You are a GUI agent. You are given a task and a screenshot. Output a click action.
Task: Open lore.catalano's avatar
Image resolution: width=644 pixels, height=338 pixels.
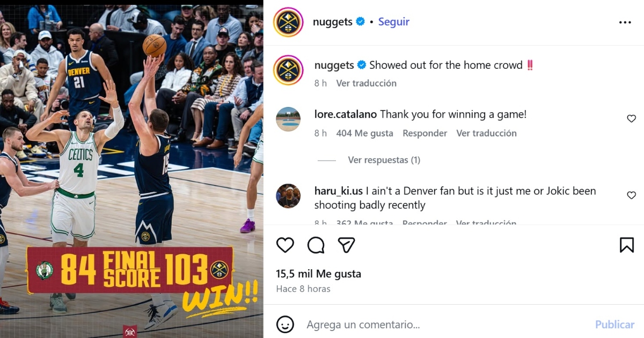coord(288,119)
